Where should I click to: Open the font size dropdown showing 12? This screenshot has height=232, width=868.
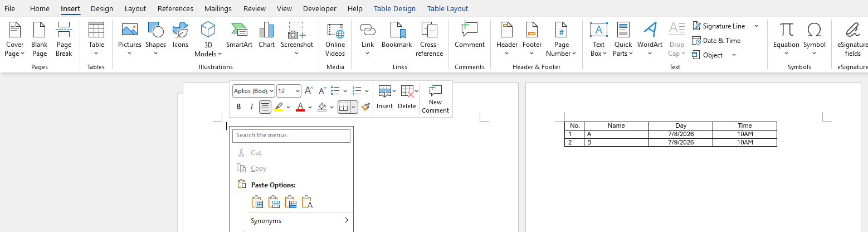tap(289, 91)
